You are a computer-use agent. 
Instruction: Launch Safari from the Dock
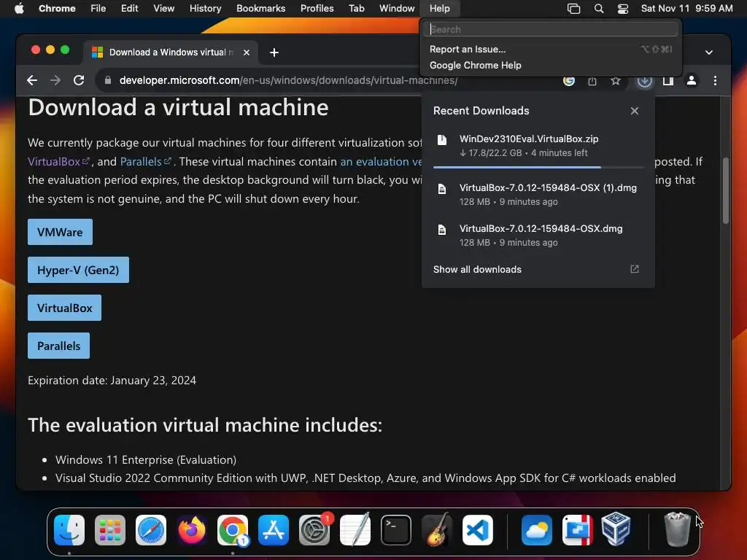click(x=151, y=530)
